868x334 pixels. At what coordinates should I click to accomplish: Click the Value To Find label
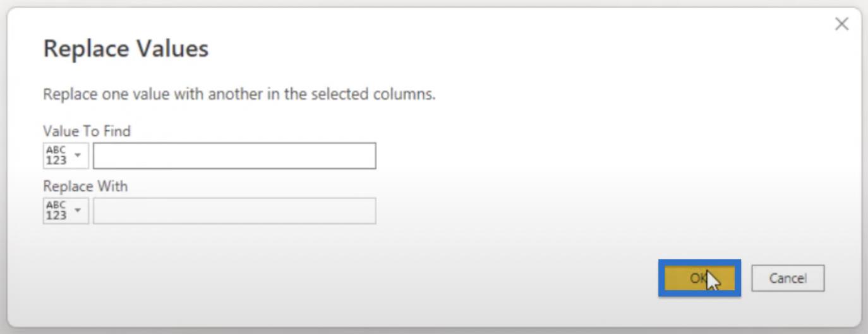87,131
